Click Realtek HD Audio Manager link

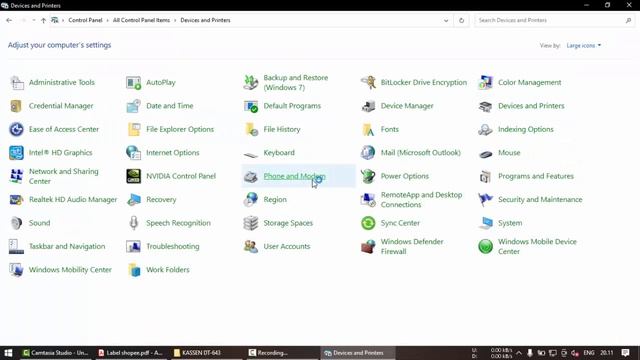(x=73, y=200)
